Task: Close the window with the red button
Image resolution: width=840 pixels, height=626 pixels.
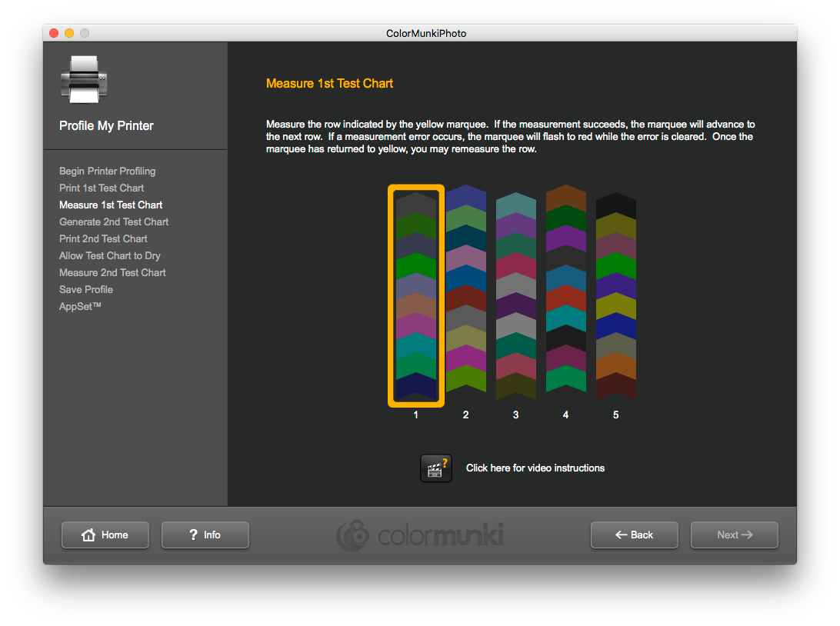Action: 54,33
